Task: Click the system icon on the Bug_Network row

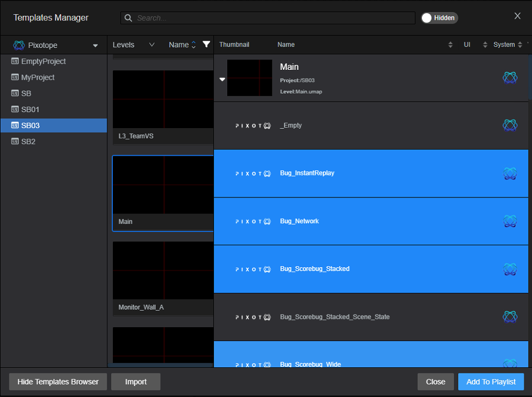Action: (x=509, y=221)
